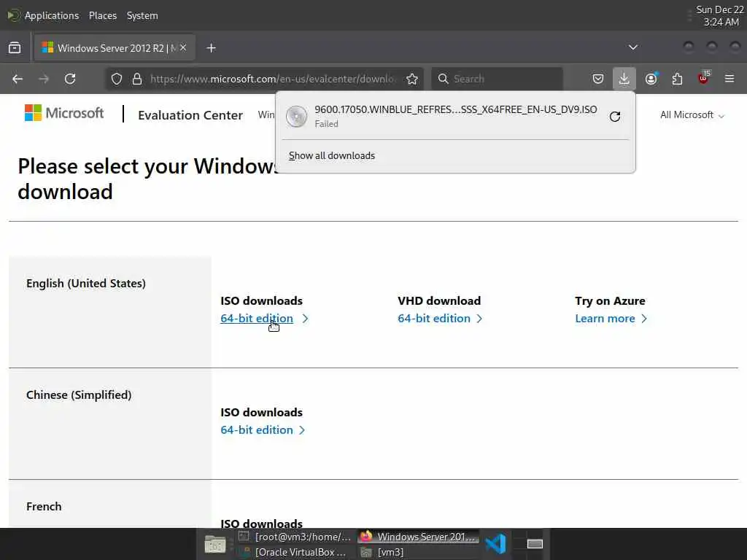Click the English (United States) language label
Screen dimensions: 747x560
[86, 284]
